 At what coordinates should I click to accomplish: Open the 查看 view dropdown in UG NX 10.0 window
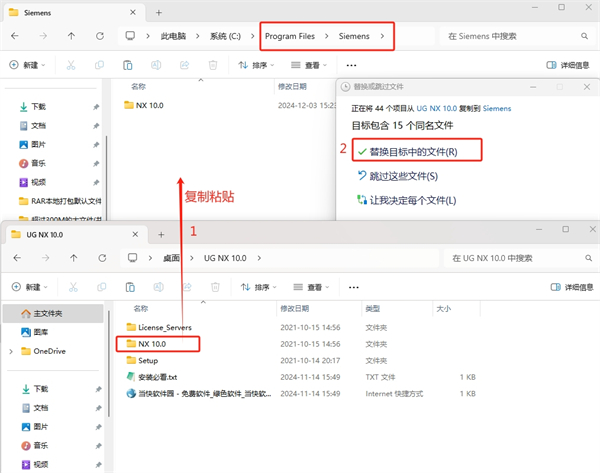[x=312, y=286]
